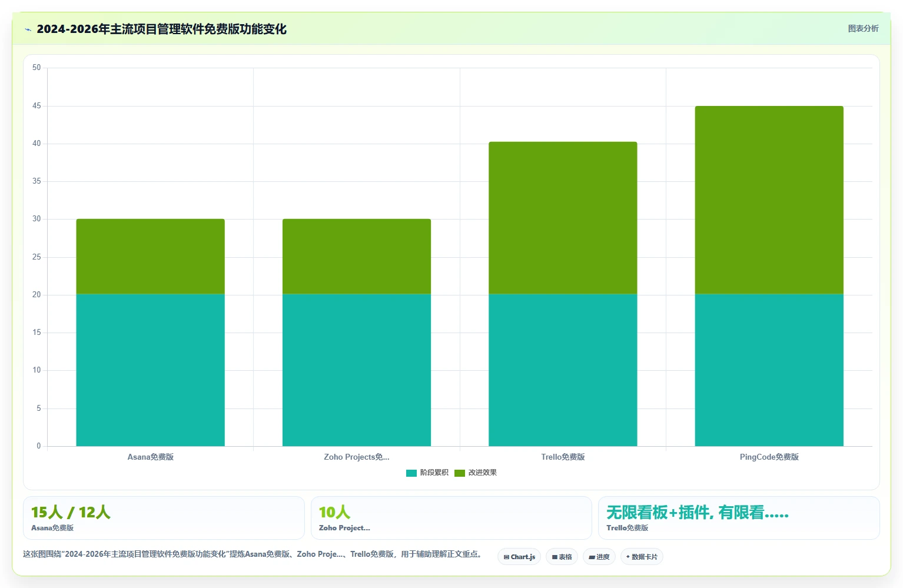Toggle the 阶段累积 teal legend swatch
The width and height of the screenshot is (903, 588).
[x=411, y=473]
